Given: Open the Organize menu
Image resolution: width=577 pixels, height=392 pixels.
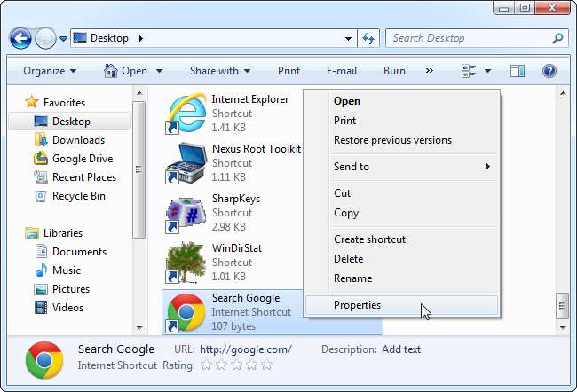Looking at the screenshot, I should click(50, 71).
